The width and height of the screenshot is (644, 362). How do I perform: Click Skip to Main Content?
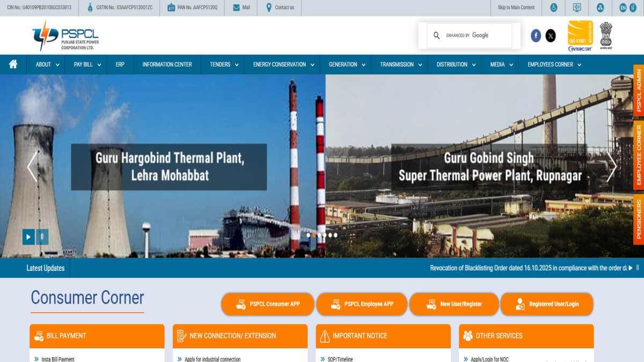click(516, 8)
